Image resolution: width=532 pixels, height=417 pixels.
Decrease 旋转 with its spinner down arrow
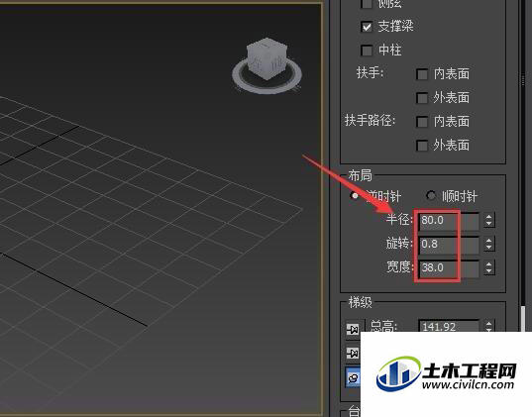pos(489,248)
